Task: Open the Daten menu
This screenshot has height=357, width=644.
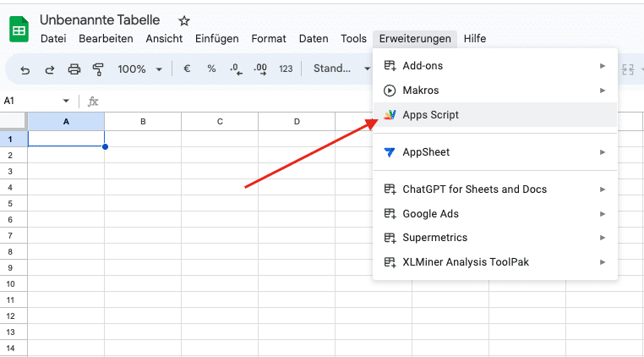Action: [x=314, y=39]
